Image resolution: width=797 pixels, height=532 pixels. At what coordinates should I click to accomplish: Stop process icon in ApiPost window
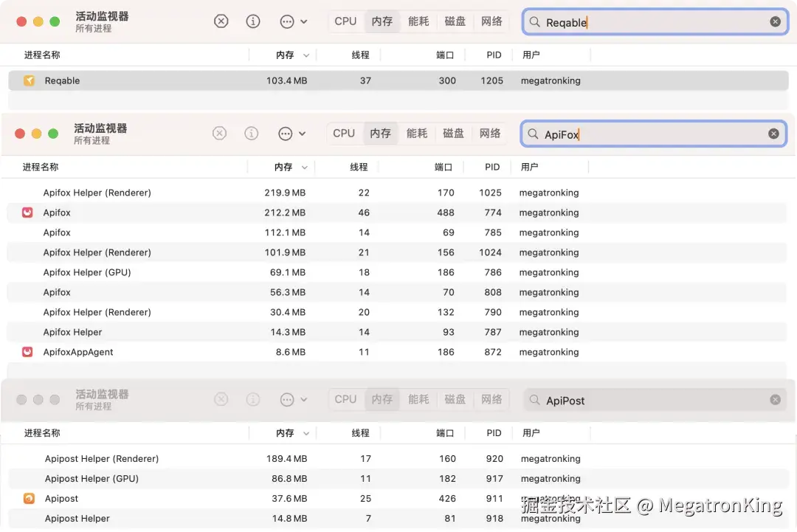[221, 399]
